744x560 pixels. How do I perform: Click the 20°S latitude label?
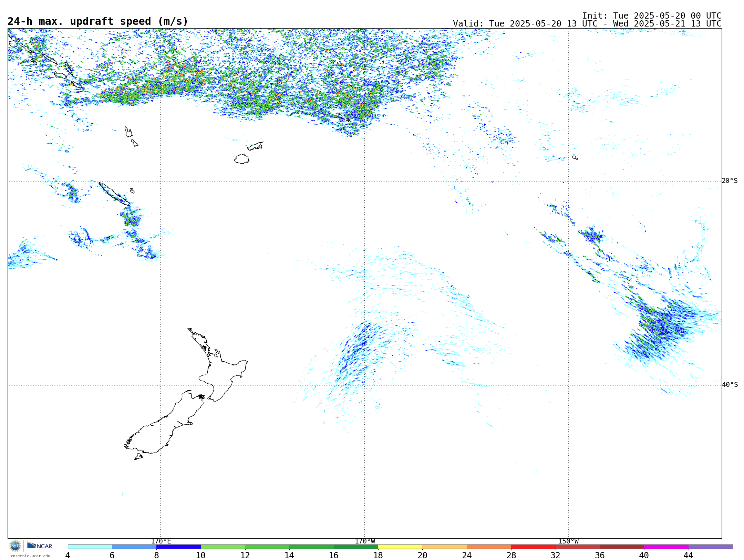click(730, 181)
